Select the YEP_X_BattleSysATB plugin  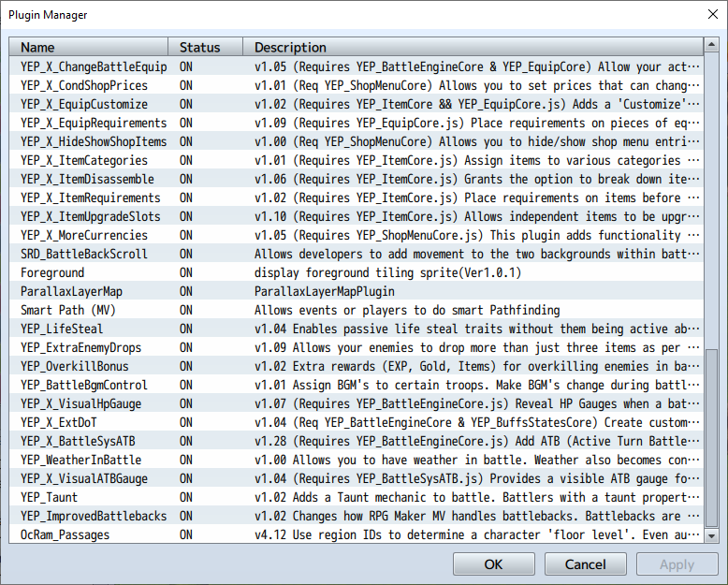tap(357, 441)
